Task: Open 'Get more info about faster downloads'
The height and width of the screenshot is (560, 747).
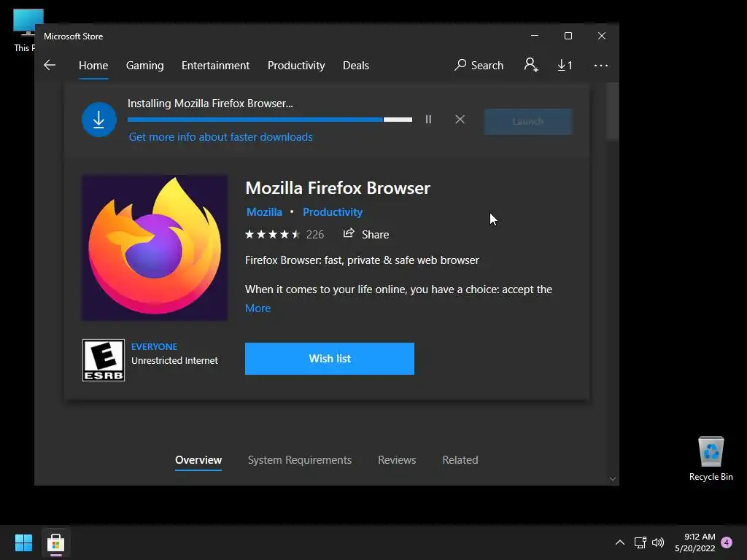Action: click(x=220, y=137)
